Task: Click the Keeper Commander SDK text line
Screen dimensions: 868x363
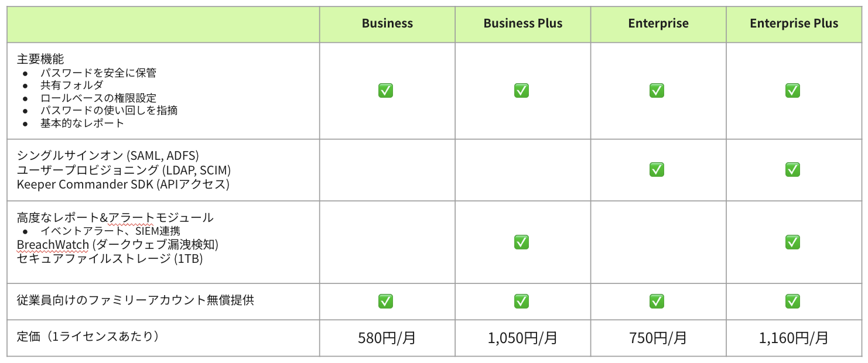Action: coord(123,184)
